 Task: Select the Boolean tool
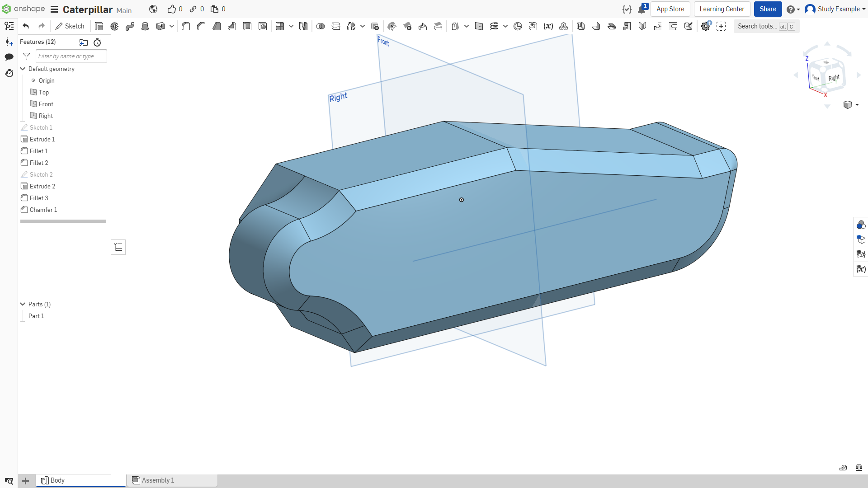point(321,26)
